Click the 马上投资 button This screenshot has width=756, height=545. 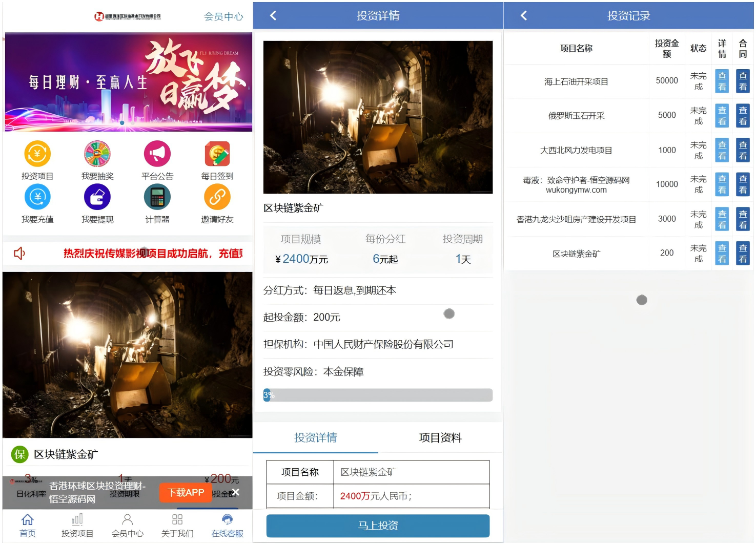click(x=378, y=526)
